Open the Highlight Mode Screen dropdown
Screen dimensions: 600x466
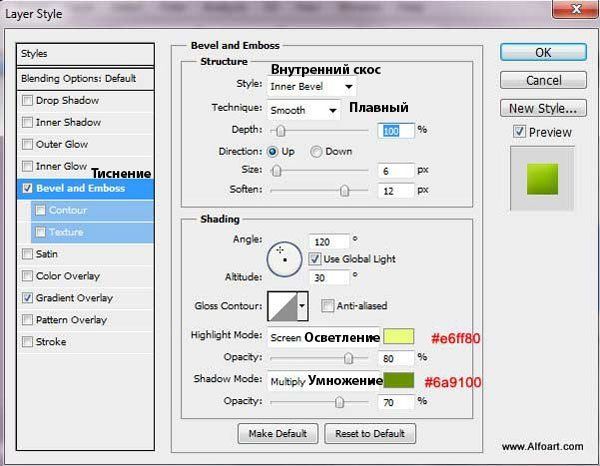coord(324,337)
